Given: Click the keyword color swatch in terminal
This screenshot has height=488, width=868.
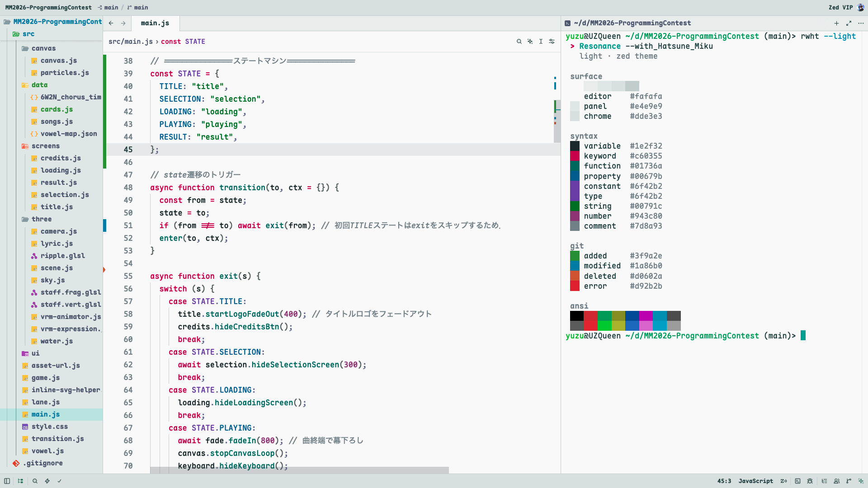Looking at the screenshot, I should (575, 156).
